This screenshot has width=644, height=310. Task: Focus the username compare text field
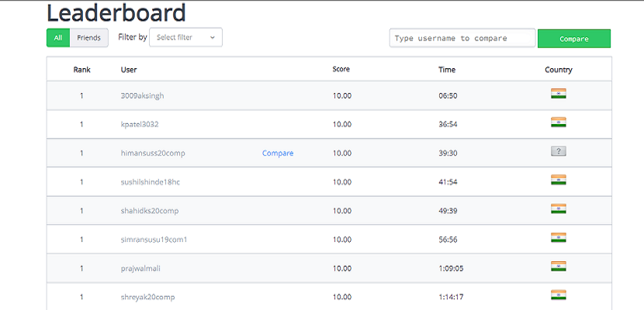(462, 38)
